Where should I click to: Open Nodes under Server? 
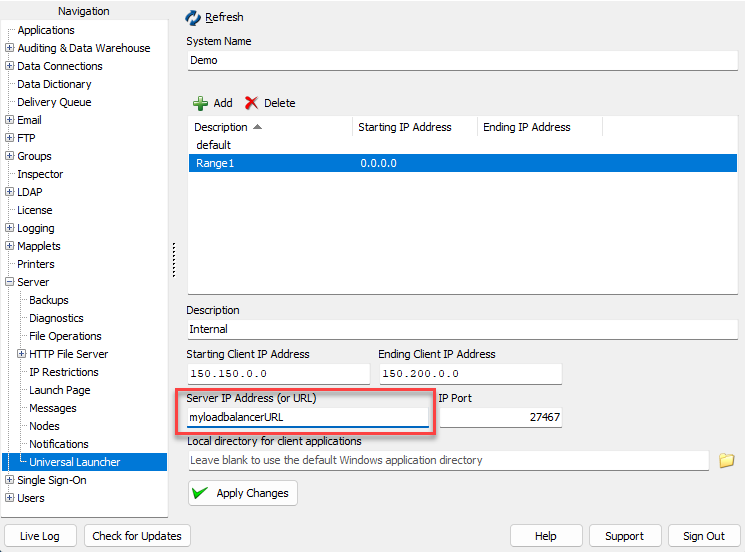coord(44,426)
